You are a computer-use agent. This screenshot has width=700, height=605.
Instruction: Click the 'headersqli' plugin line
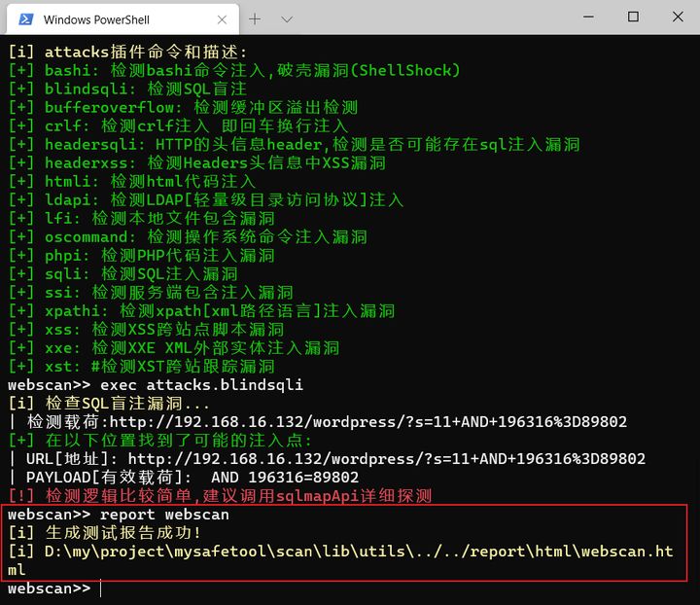295,144
